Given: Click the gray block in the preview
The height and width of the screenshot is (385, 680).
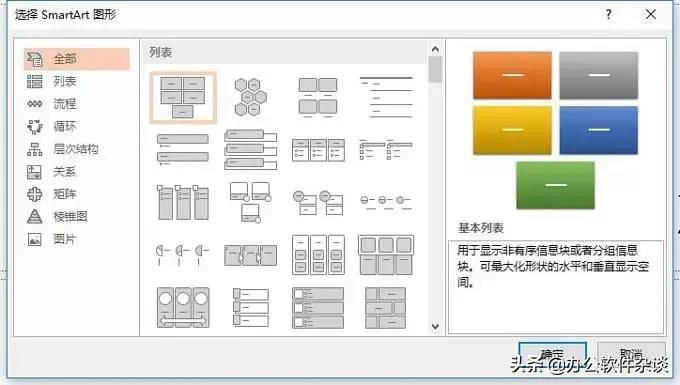Looking at the screenshot, I should tap(598, 75).
